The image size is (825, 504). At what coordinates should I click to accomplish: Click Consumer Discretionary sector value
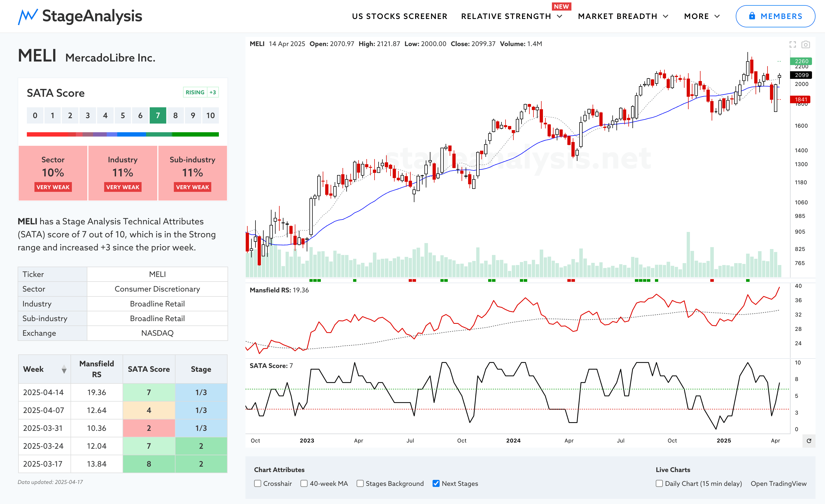tap(157, 289)
